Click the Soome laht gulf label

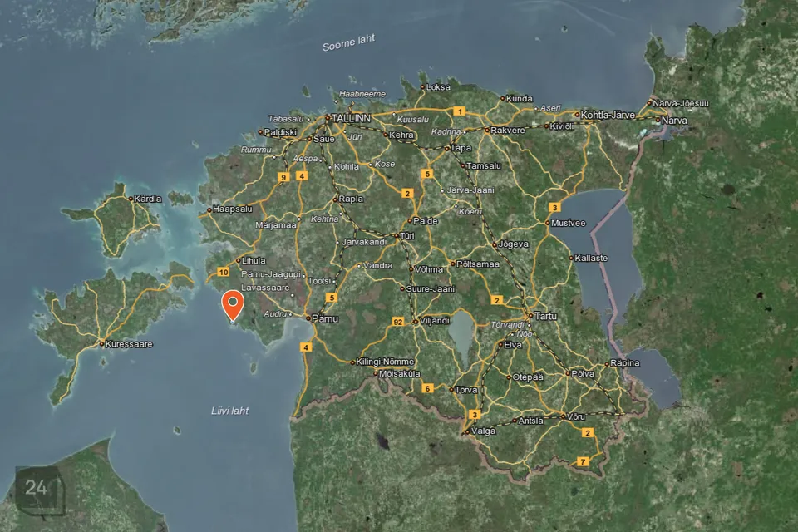pos(348,42)
